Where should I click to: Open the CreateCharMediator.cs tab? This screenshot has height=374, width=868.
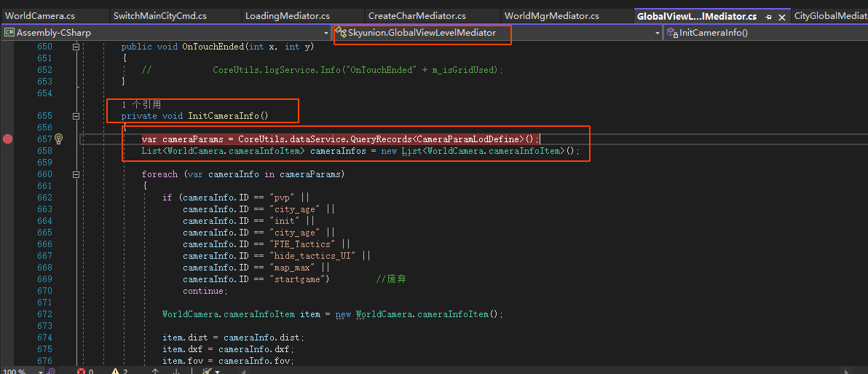click(417, 15)
